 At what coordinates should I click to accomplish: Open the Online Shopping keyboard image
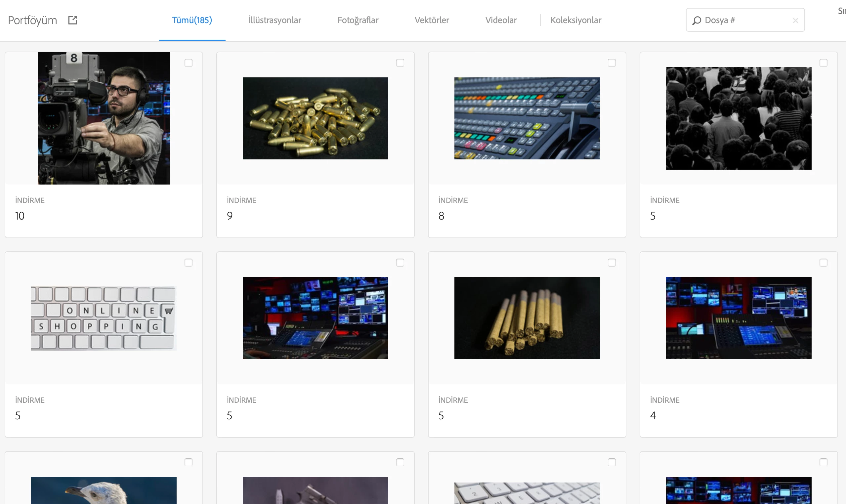[104, 318]
